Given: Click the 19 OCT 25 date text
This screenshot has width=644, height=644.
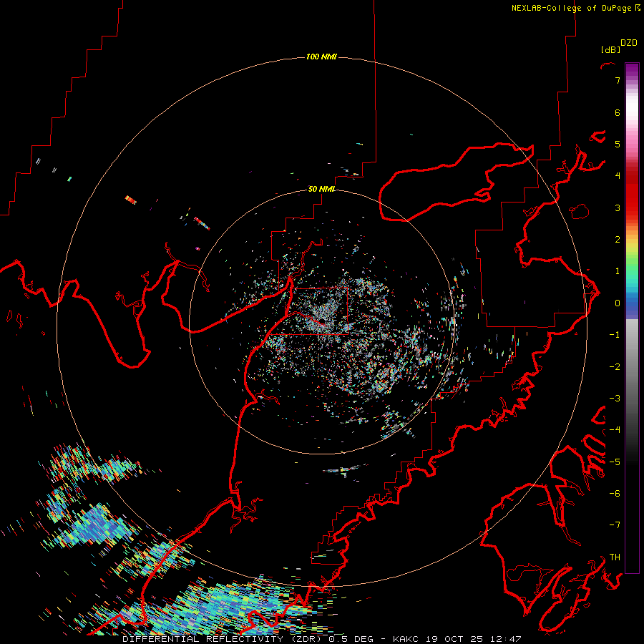Looking at the screenshot, I should click(x=454, y=639).
